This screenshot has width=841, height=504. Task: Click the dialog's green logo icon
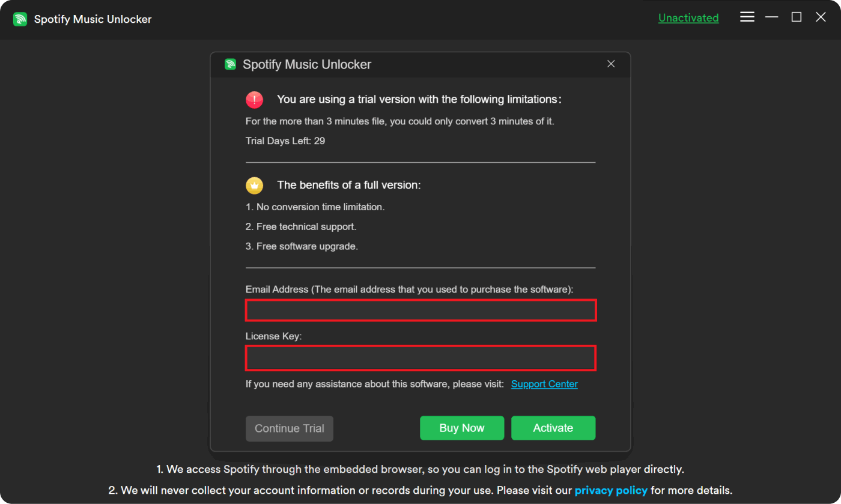pyautogui.click(x=230, y=64)
